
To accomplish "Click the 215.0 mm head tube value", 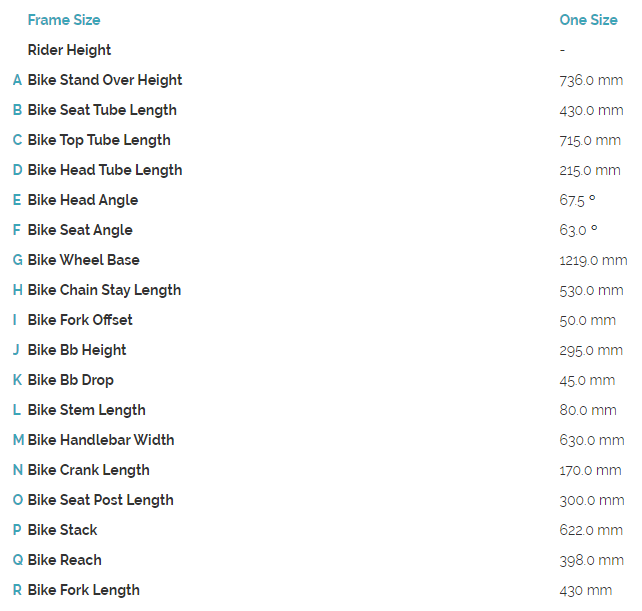I will (590, 170).
